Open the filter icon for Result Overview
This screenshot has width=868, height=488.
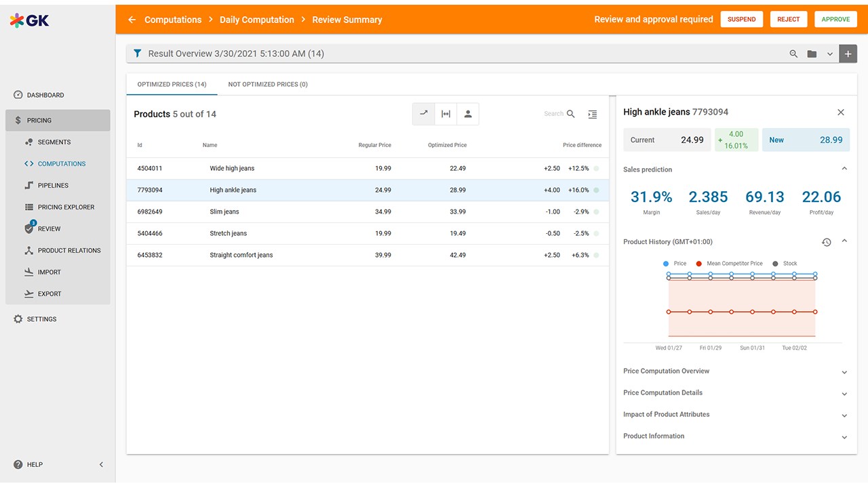[x=137, y=54]
